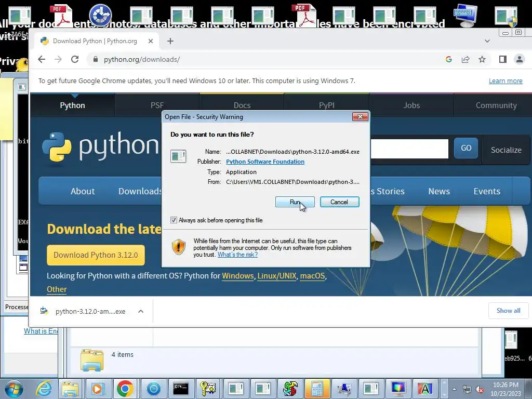Open Learn more about Chrome updates
532x399 pixels.
point(506,81)
